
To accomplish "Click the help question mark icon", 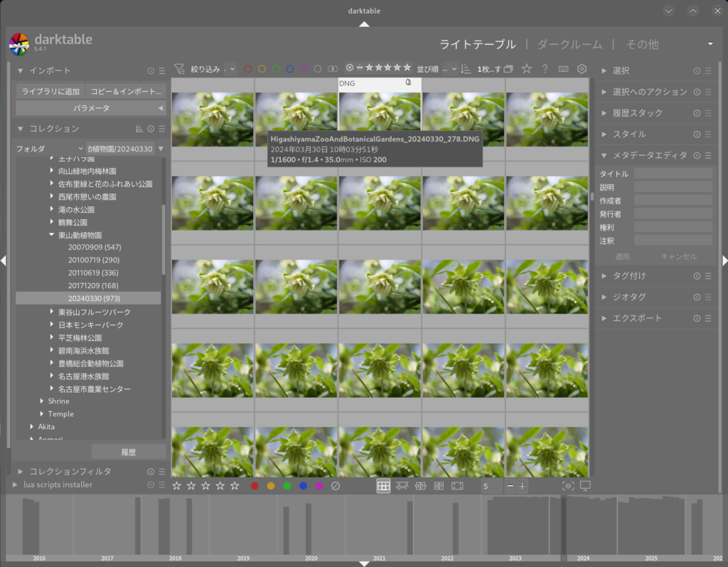I will point(545,69).
